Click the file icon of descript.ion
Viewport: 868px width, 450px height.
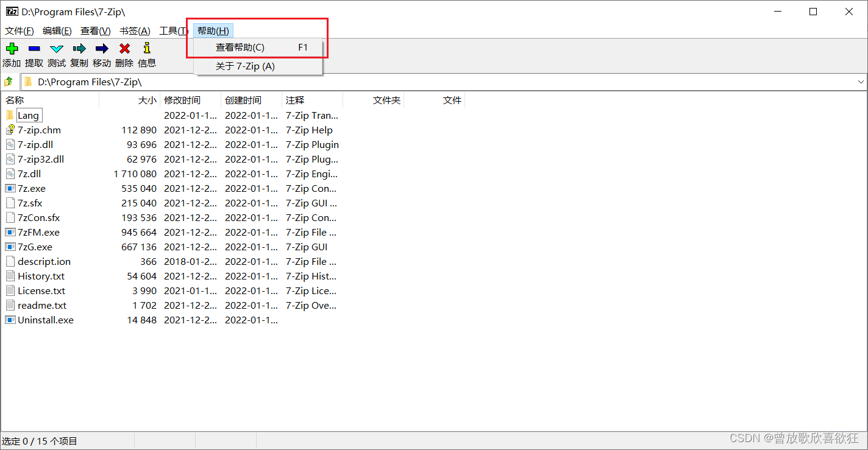click(10, 261)
